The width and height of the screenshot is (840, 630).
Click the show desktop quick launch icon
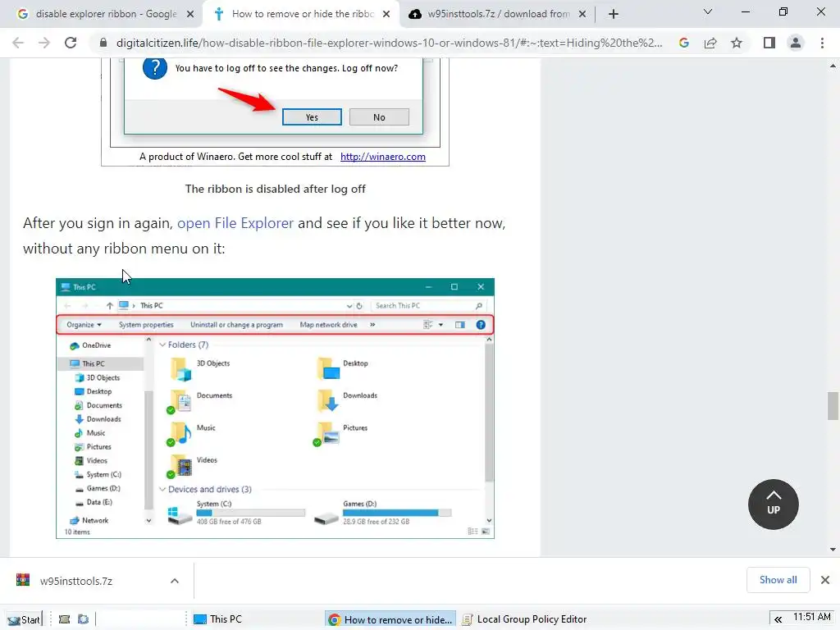[x=64, y=619]
